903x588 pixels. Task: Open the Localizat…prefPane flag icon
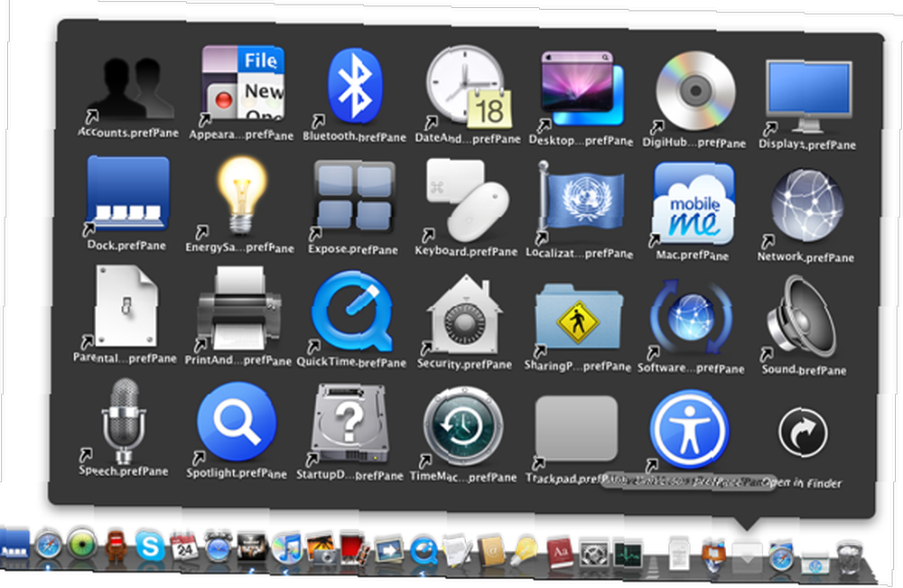[581, 201]
